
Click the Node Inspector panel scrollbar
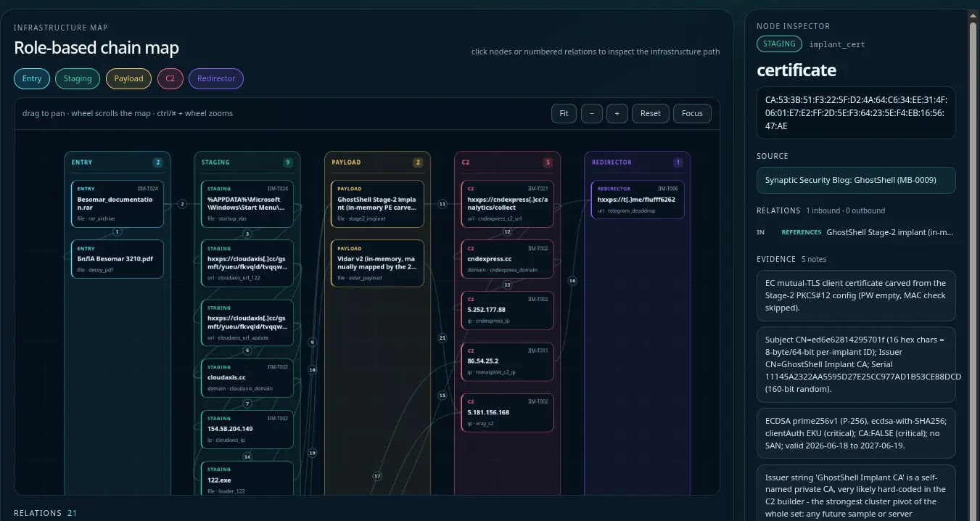click(973, 268)
